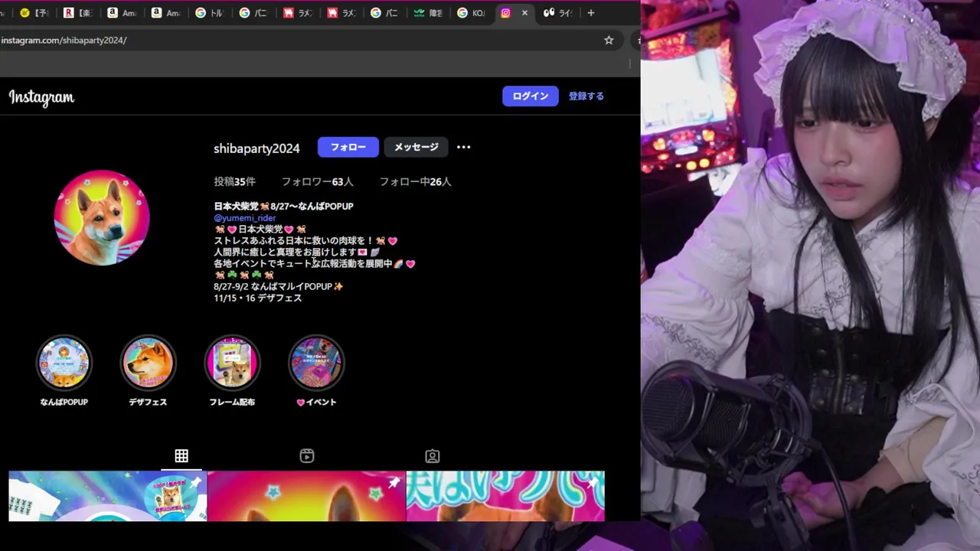980x551 pixels.
Task: Click the 登録する sign-up link
Action: (586, 96)
